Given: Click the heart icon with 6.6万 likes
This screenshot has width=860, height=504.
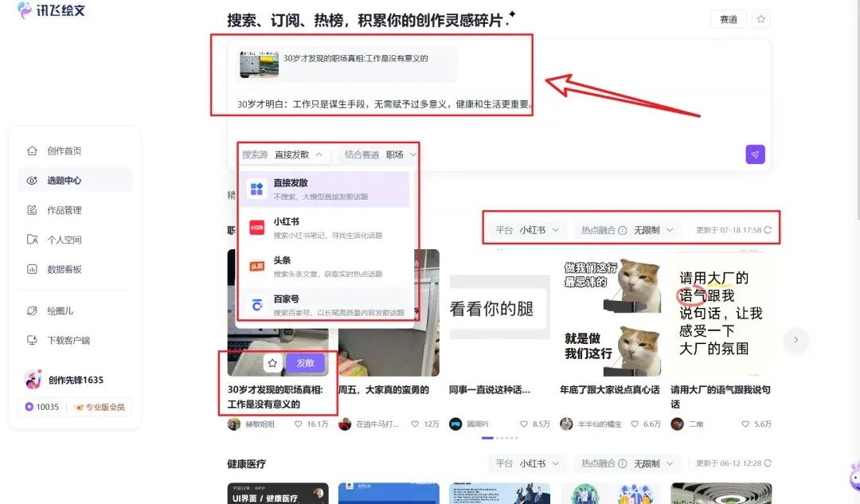Looking at the screenshot, I should point(635,424).
